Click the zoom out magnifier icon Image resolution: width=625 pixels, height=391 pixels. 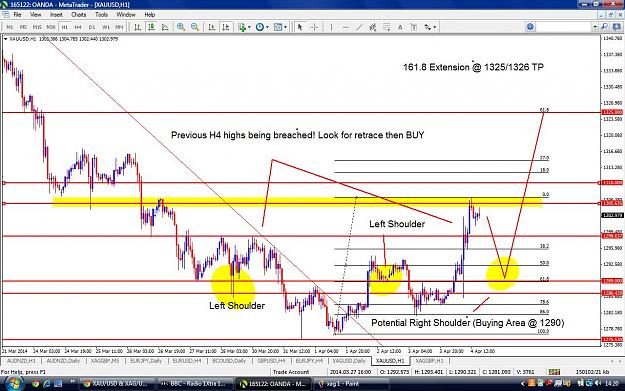195,27
